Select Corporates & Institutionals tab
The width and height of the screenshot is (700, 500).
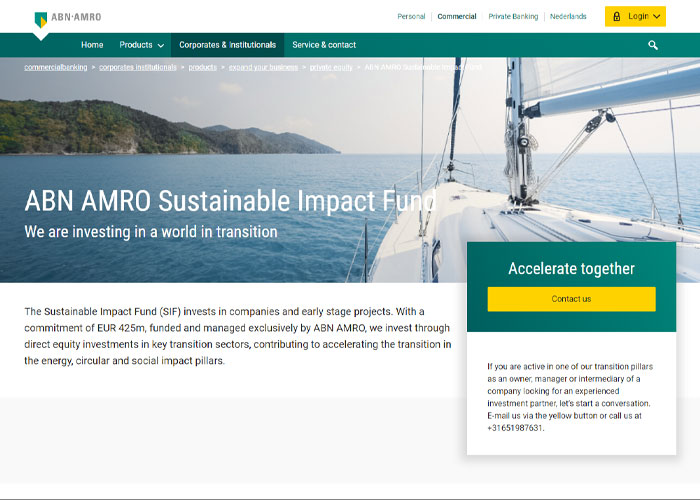click(227, 45)
